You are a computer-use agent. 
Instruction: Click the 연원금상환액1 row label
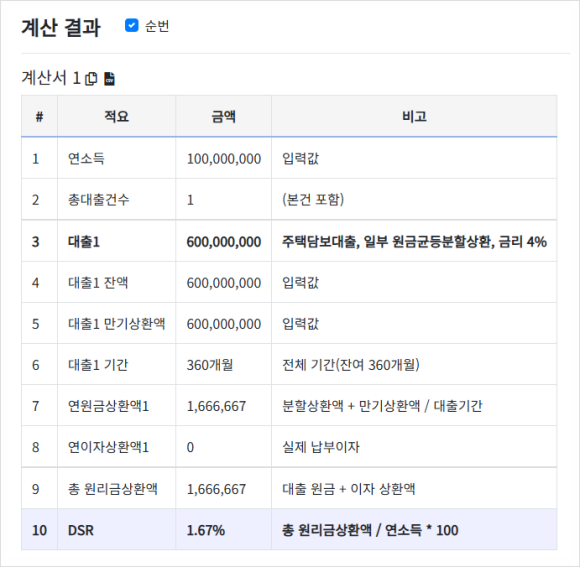[x=108, y=406]
